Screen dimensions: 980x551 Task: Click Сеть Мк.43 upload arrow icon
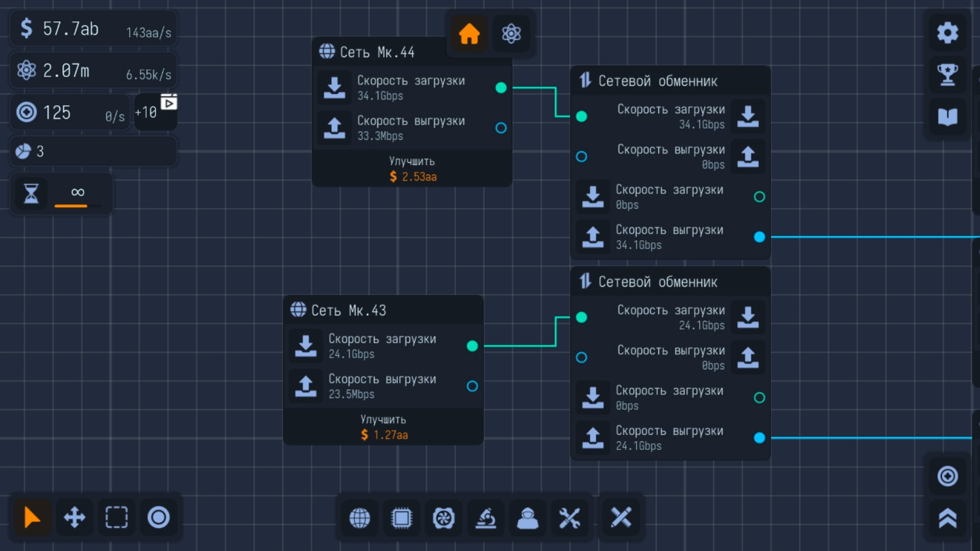click(x=306, y=386)
